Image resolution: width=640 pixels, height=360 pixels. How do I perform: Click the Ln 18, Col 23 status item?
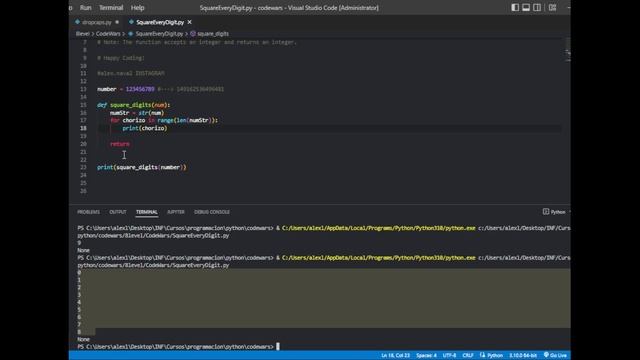pos(395,355)
